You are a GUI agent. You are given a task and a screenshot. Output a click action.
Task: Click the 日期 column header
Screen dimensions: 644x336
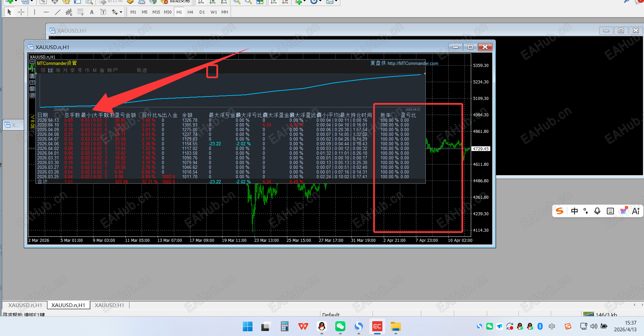click(x=43, y=115)
